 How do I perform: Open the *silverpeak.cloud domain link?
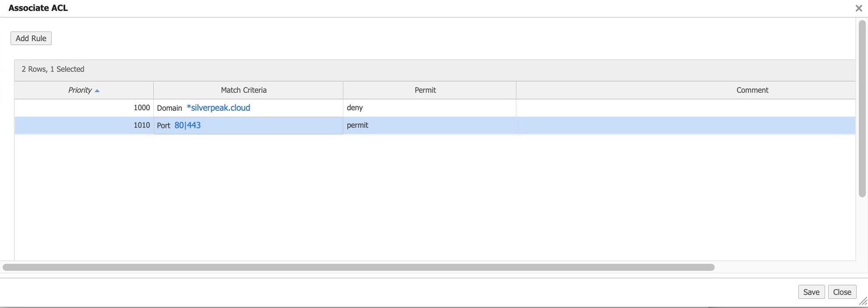(x=218, y=108)
